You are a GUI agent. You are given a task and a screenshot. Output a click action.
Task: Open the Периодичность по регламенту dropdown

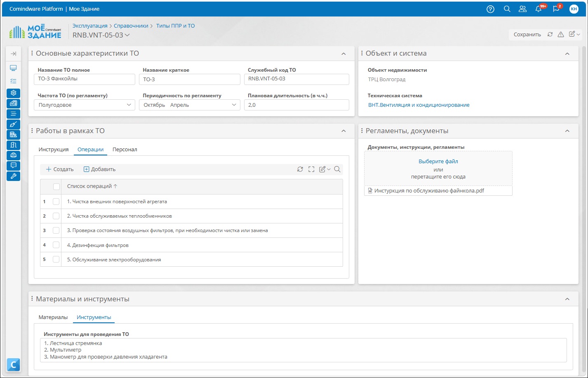[x=190, y=105]
